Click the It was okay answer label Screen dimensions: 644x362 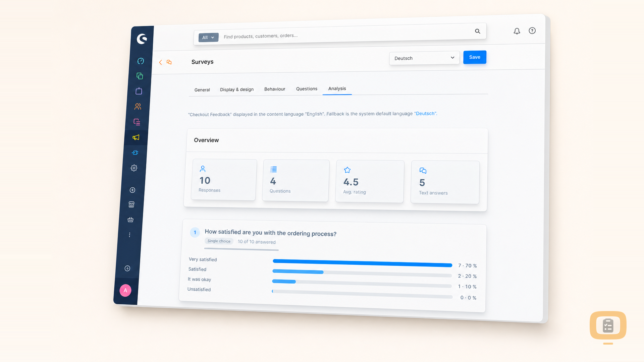coord(199,279)
